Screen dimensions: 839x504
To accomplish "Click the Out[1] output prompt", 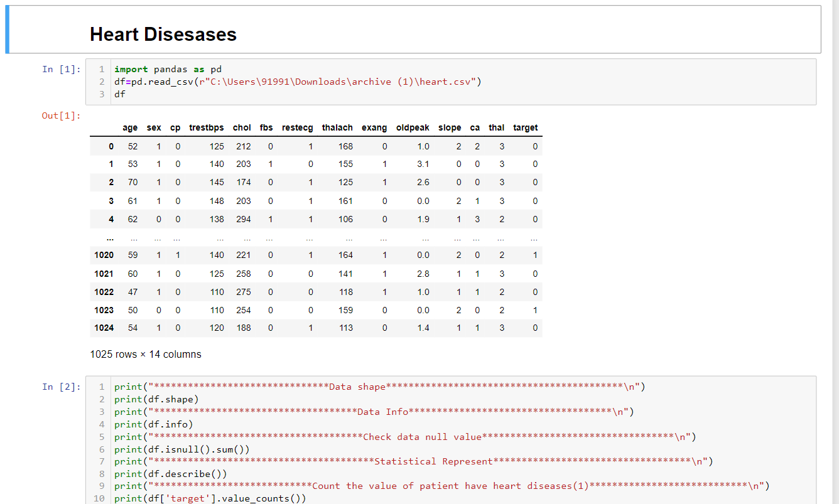I will [x=61, y=115].
